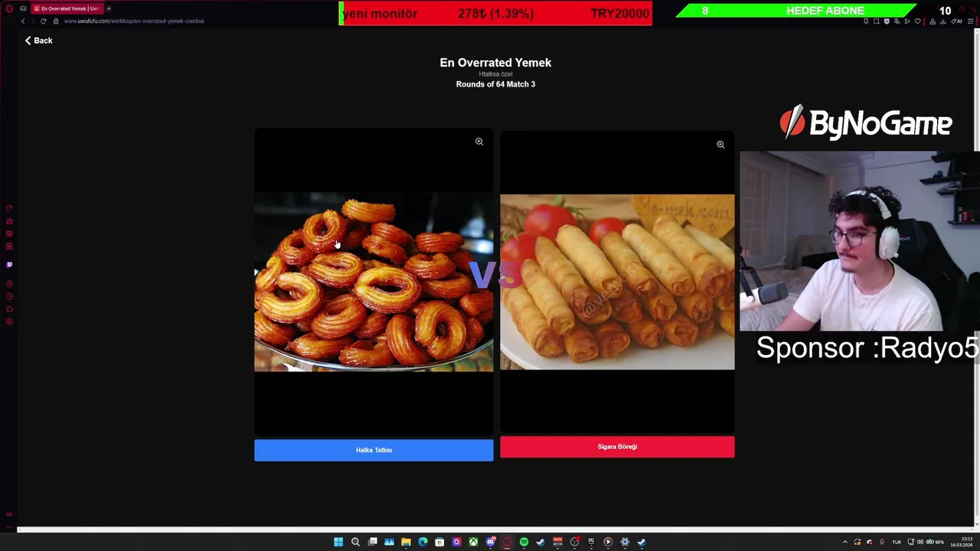Open clock and date panel
The width and height of the screenshot is (980, 551).
pos(962,542)
